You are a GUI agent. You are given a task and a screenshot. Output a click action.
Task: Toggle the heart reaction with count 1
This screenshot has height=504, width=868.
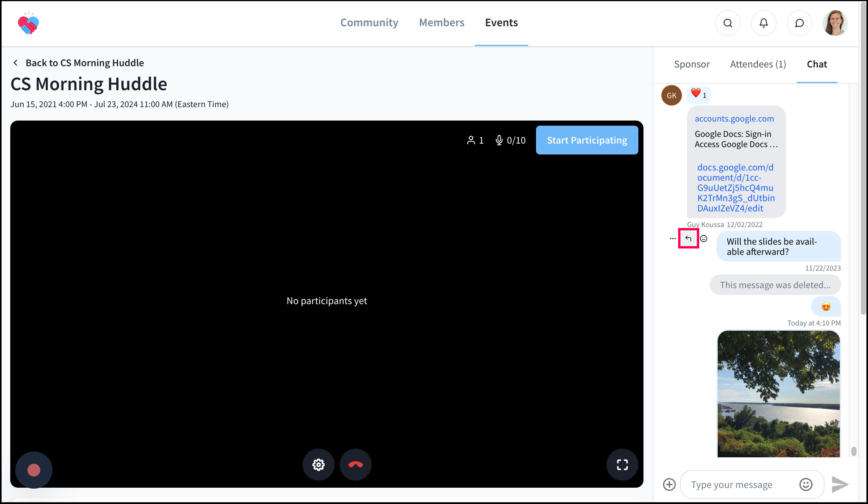click(698, 94)
